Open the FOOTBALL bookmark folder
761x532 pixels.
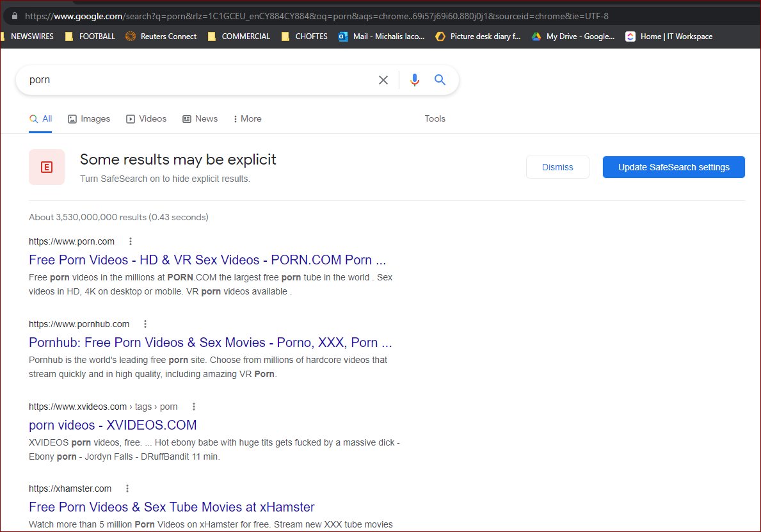(x=90, y=36)
